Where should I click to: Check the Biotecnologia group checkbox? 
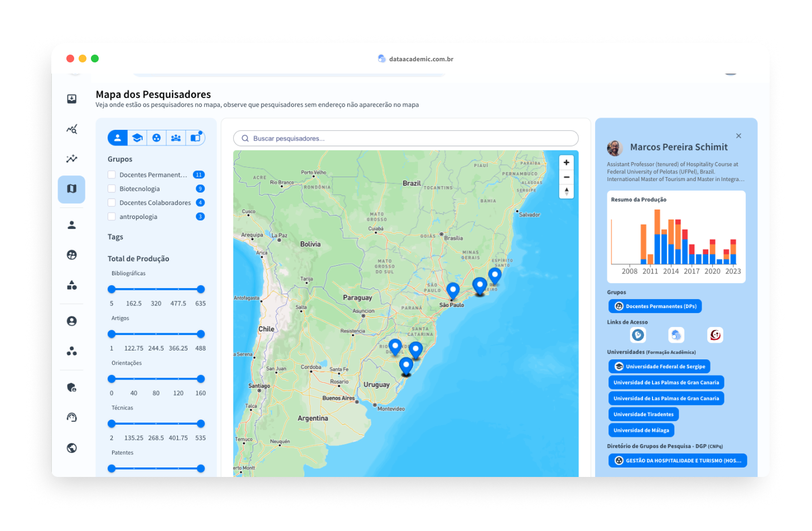pos(112,189)
